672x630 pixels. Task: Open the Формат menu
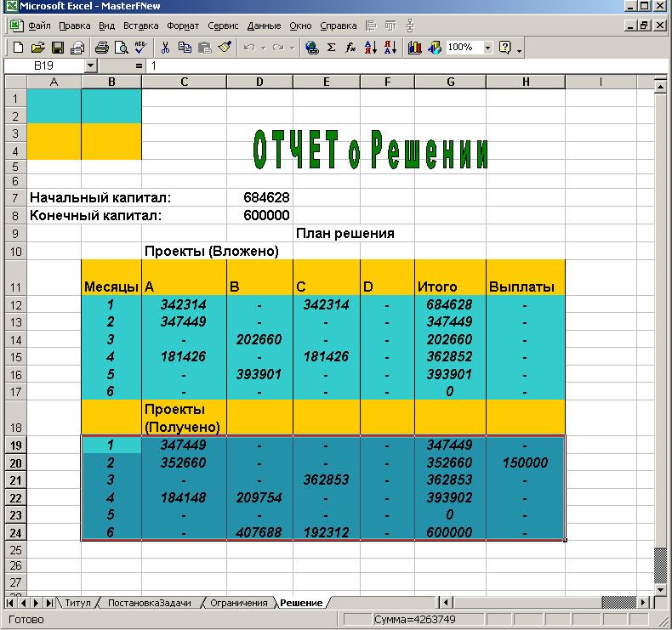(184, 26)
